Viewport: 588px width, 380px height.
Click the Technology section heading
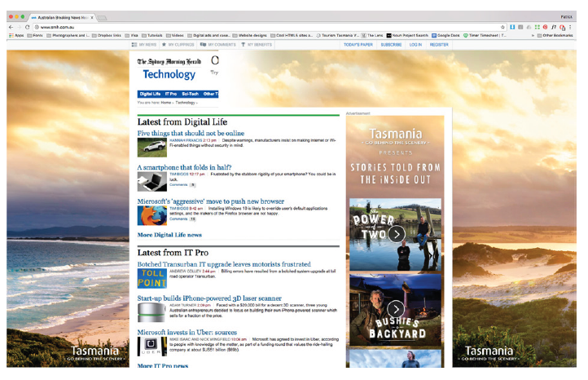(169, 74)
